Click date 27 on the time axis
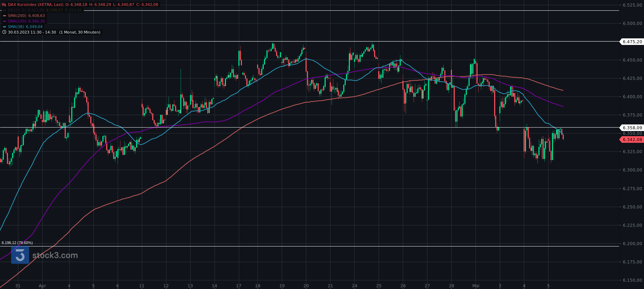The height and width of the screenshot is (289, 644). pos(427,286)
